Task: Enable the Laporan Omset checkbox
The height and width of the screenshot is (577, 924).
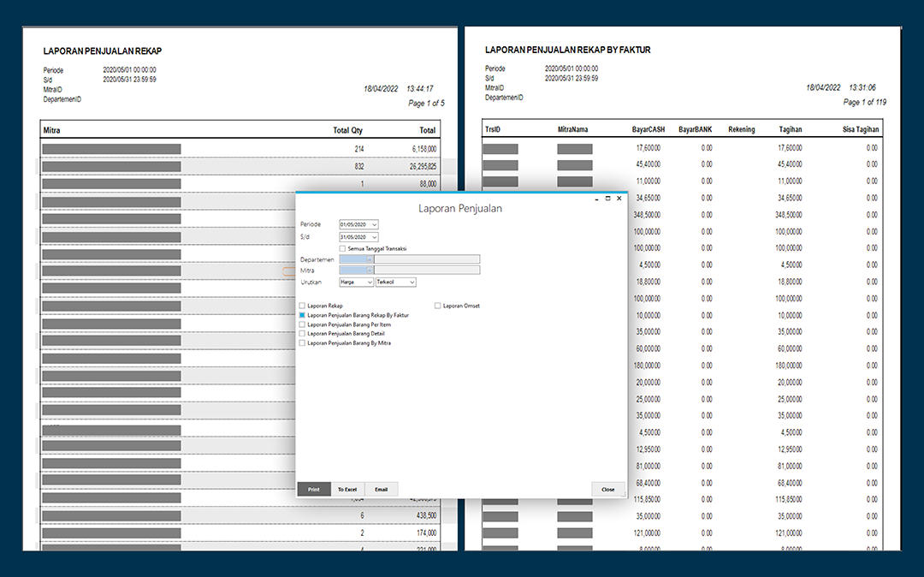Action: [438, 306]
